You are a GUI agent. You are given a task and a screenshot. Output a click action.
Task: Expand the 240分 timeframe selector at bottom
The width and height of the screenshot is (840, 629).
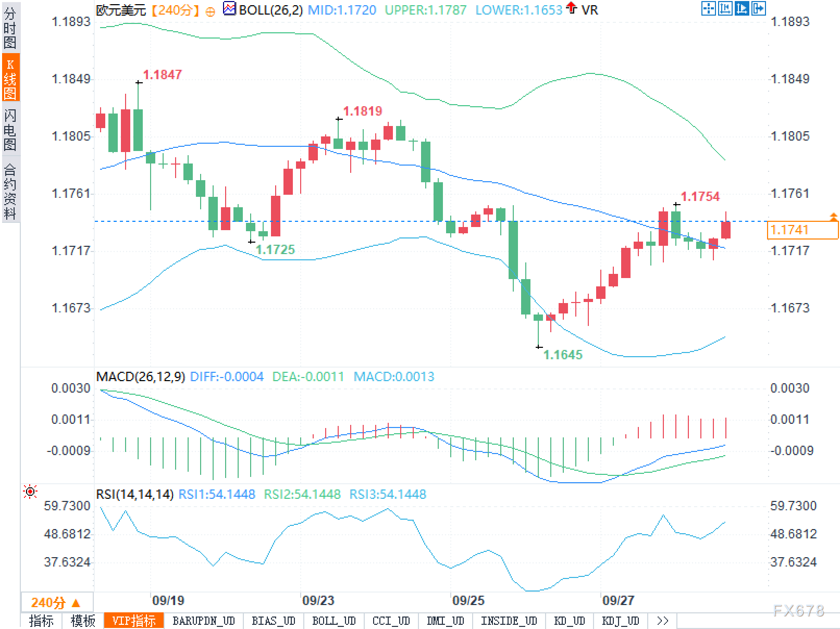click(57, 602)
